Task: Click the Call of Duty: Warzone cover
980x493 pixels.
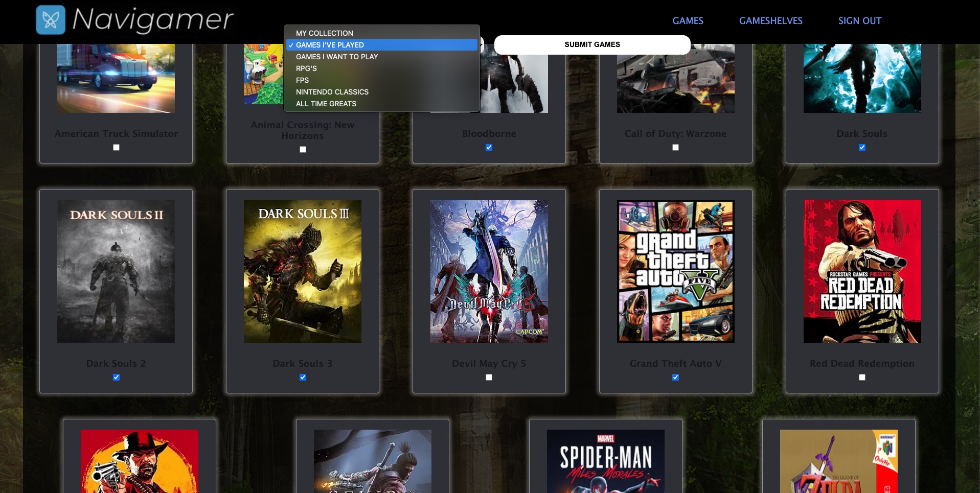Action: pyautogui.click(x=675, y=83)
